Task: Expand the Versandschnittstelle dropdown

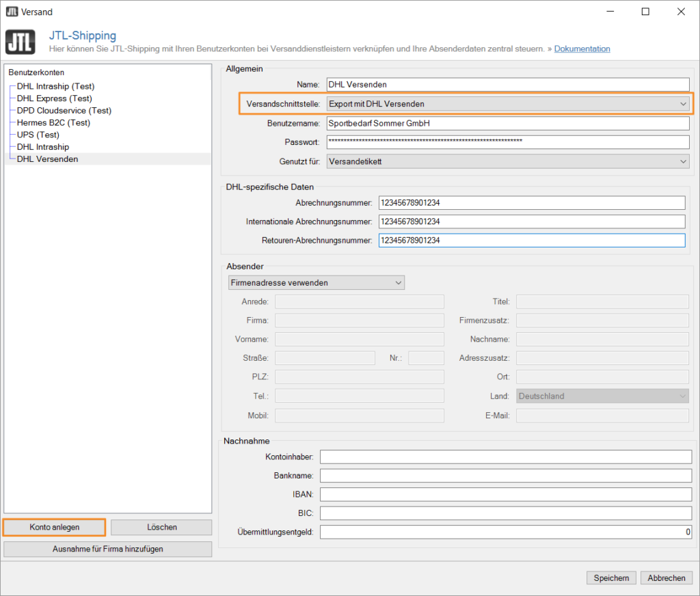Action: pos(507,104)
